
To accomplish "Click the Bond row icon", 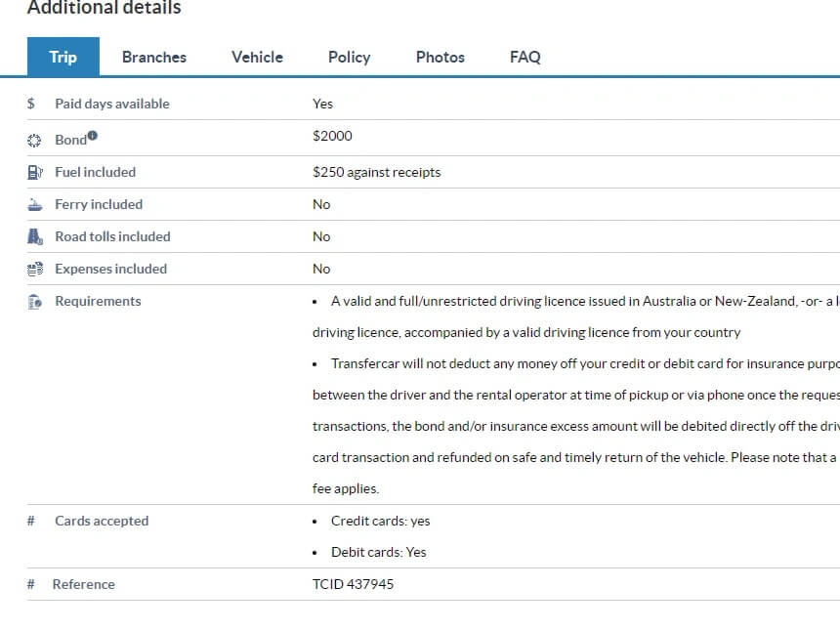I will click(x=34, y=141).
